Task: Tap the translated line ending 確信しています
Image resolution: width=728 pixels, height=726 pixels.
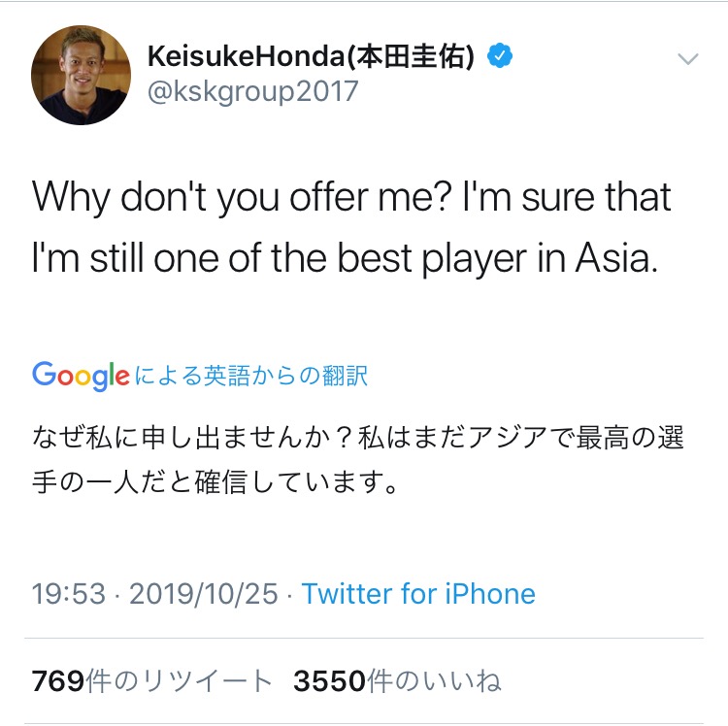Action: tap(215, 481)
